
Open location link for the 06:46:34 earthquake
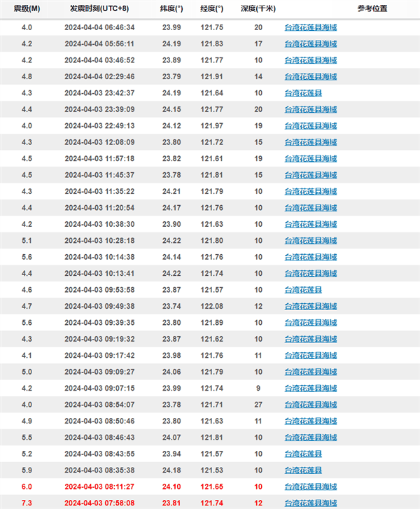[311, 27]
